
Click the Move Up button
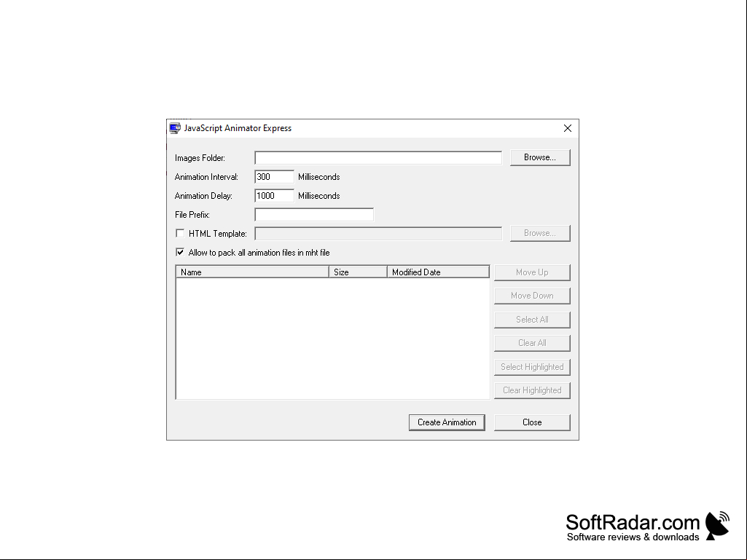[x=532, y=272]
